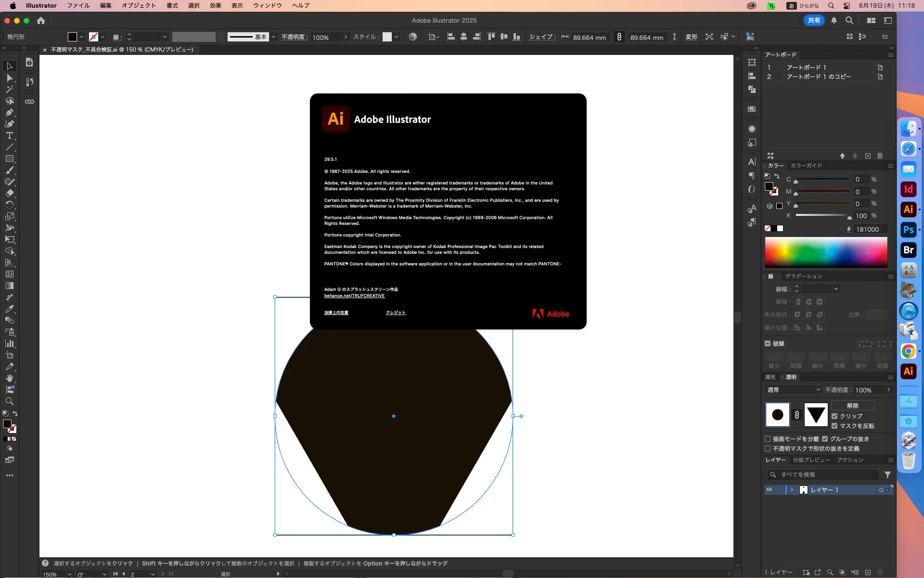Hide レイヤー 1 with the eye icon

(769, 490)
